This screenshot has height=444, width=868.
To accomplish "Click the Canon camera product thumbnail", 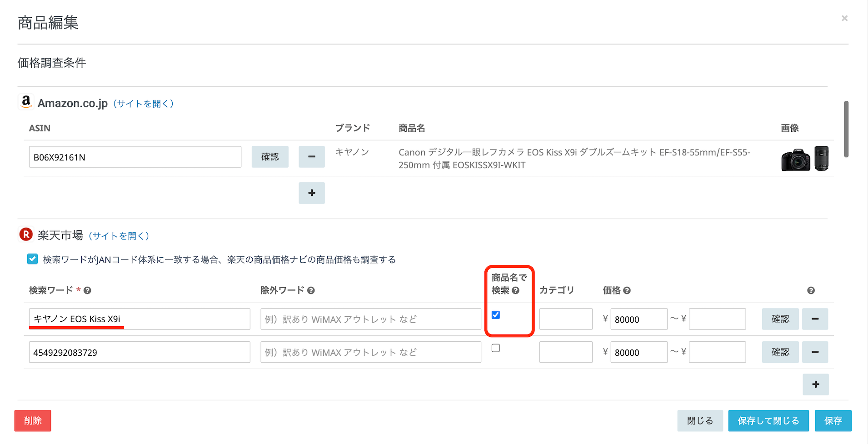I will click(x=804, y=159).
